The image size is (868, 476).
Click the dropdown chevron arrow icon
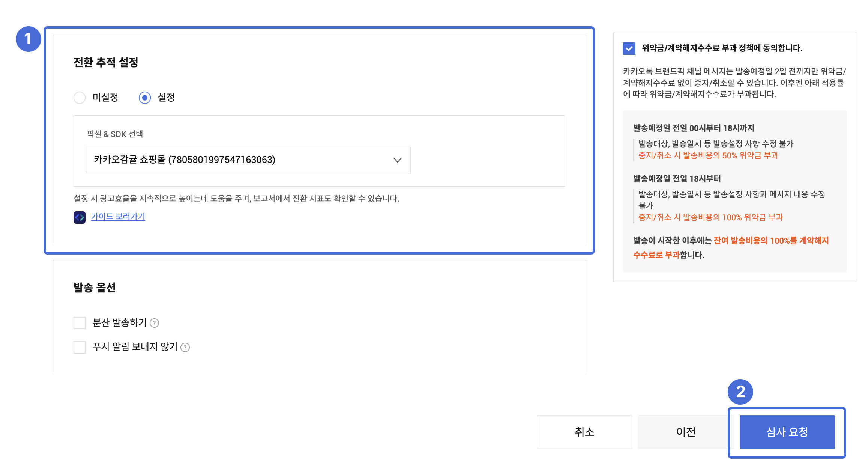[x=397, y=160]
